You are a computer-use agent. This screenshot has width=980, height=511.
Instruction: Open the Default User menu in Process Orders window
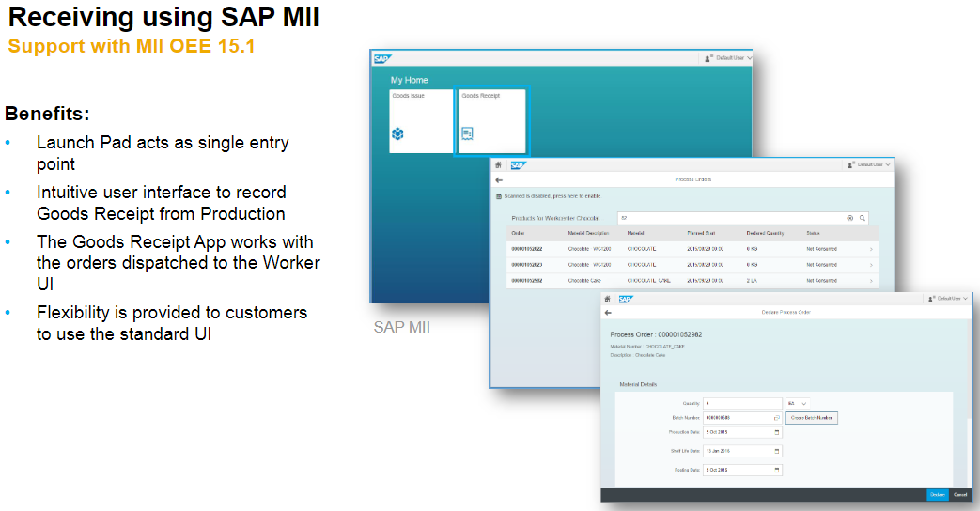pos(869,165)
